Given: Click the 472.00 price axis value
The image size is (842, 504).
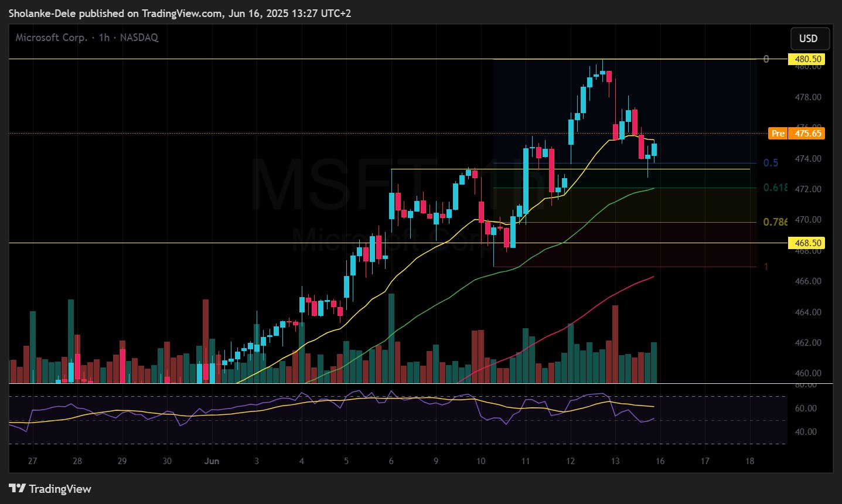Looking at the screenshot, I should coord(808,189).
